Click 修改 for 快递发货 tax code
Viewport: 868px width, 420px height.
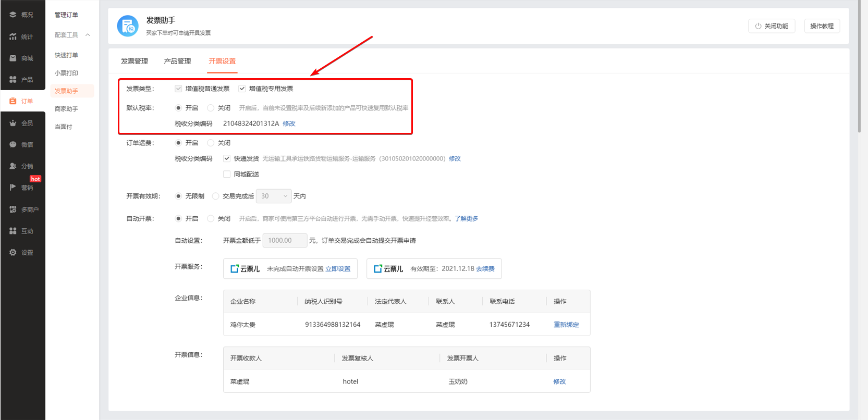(x=455, y=158)
